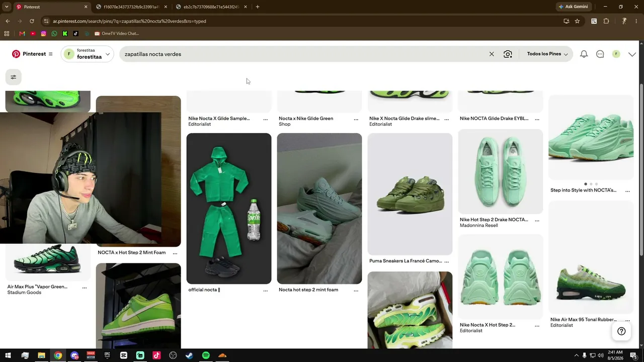Switch to the eb2c7b73709688e71e tab
The height and width of the screenshot is (362, 644).
[210, 7]
